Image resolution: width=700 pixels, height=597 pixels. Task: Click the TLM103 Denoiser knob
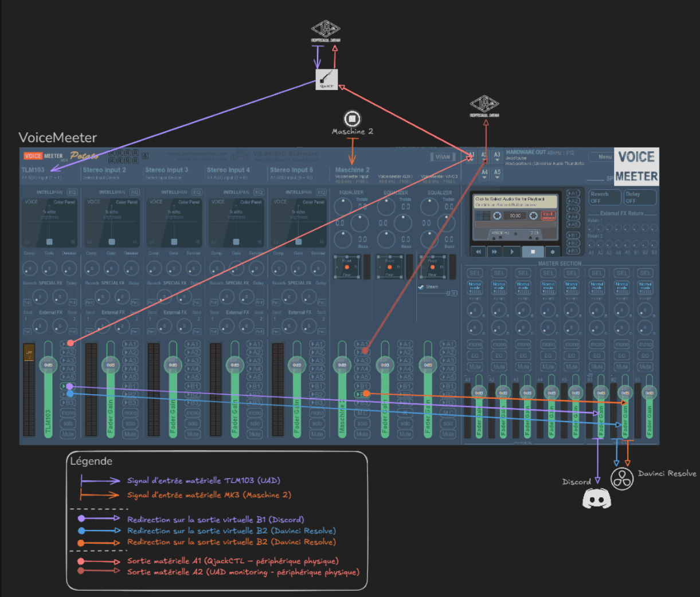(x=69, y=268)
